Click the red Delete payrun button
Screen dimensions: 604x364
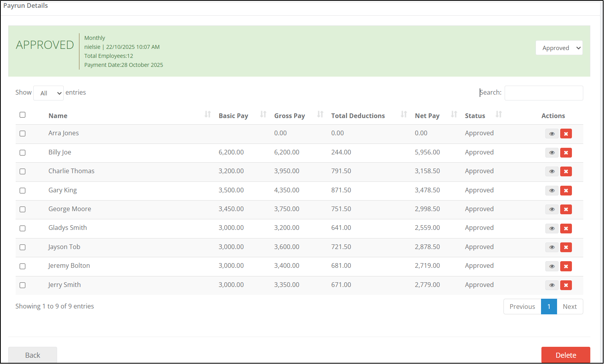pos(566,355)
